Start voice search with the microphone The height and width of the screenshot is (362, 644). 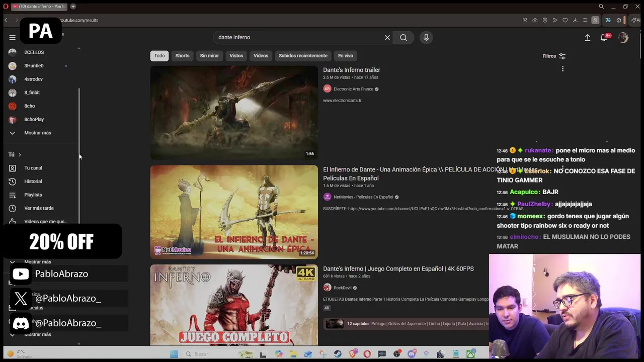[x=426, y=37]
